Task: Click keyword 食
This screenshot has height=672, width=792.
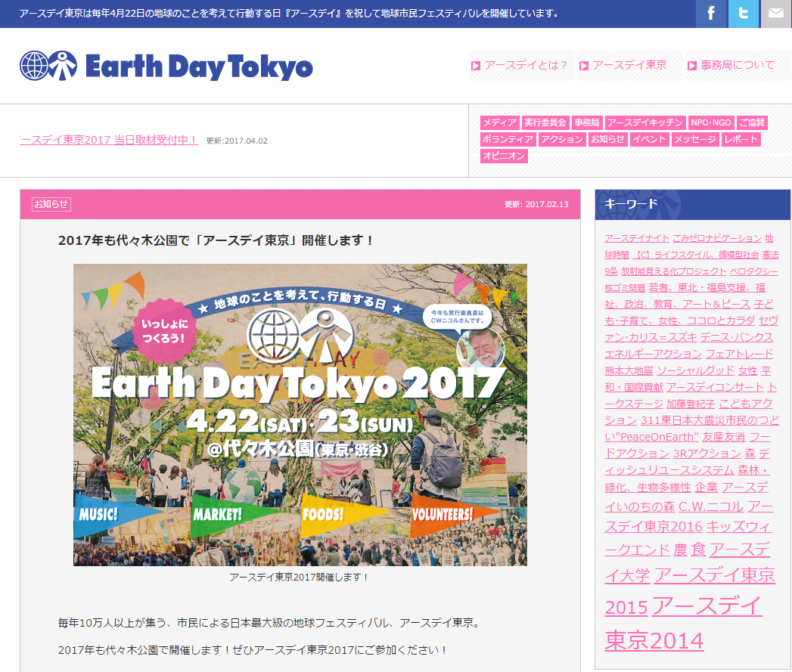Action: tap(698, 550)
